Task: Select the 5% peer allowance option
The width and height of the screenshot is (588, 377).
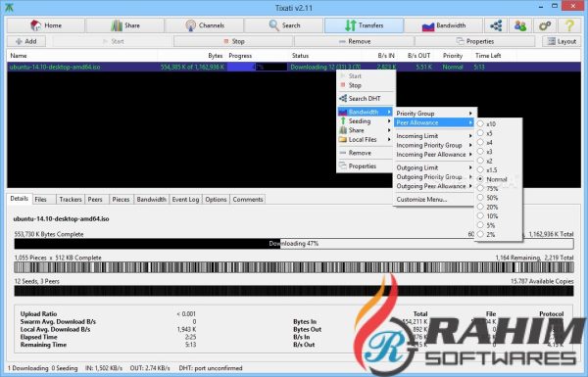Action: (498, 225)
